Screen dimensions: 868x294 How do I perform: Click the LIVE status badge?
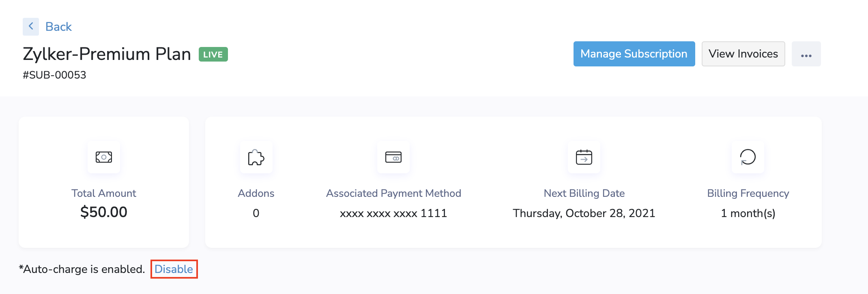213,54
